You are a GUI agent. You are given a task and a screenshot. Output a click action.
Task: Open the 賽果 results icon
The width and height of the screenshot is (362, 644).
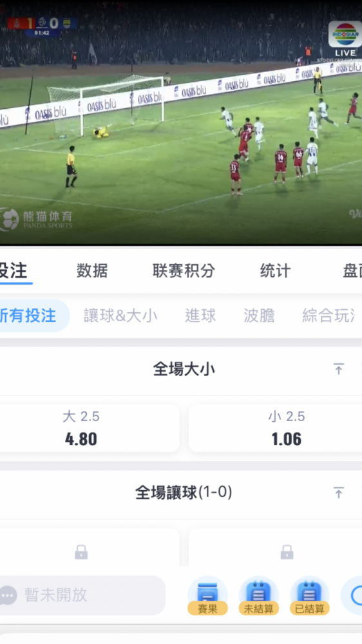(x=207, y=595)
